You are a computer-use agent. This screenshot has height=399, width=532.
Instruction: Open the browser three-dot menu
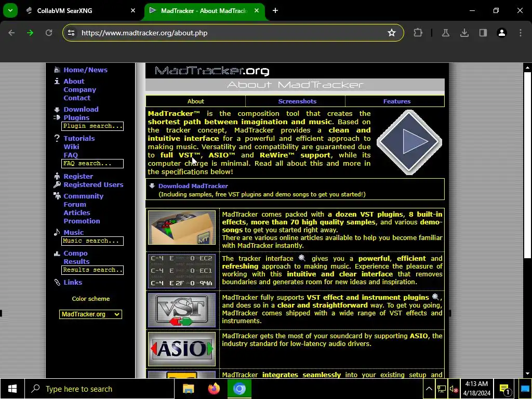click(520, 33)
